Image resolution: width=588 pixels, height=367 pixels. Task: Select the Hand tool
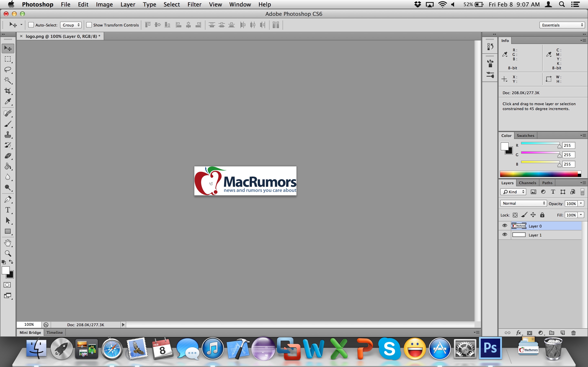tap(8, 243)
